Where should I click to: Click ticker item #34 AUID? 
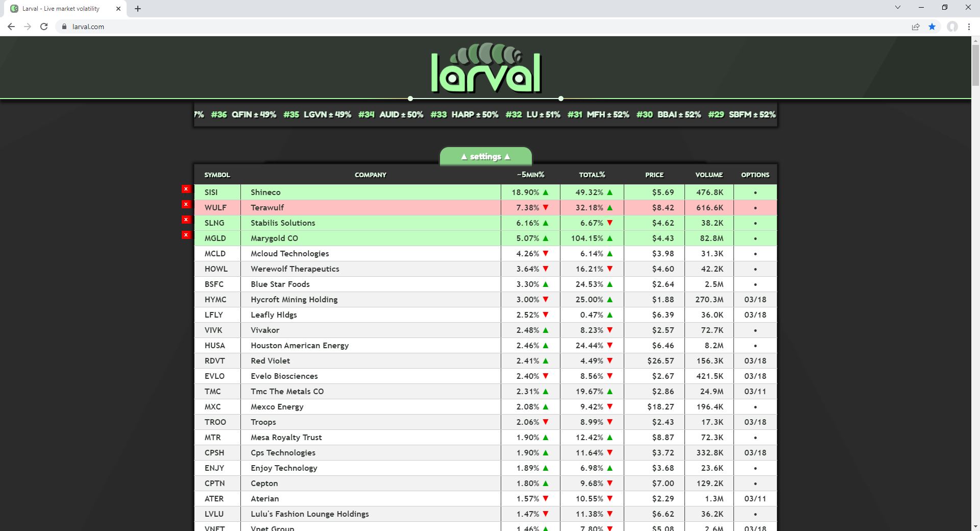(390, 114)
